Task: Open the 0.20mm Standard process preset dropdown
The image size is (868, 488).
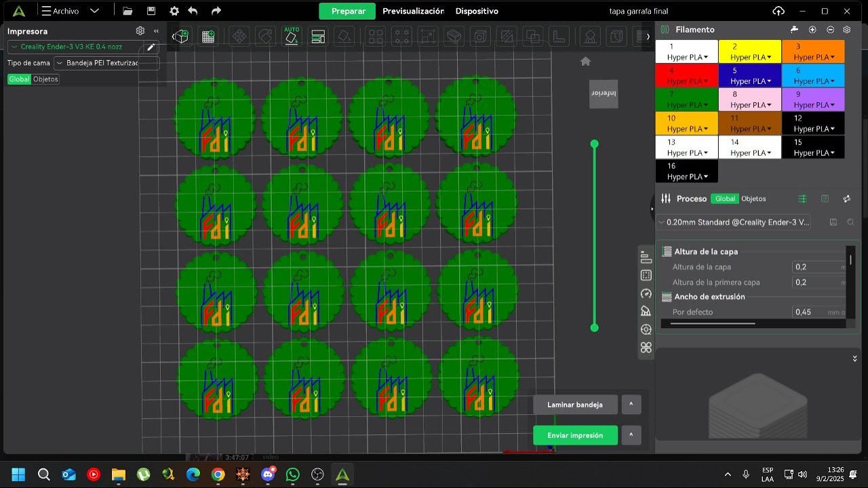Action: [733, 222]
